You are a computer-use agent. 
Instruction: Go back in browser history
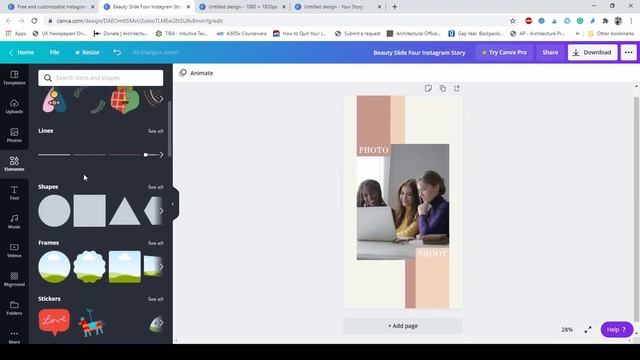(9, 21)
